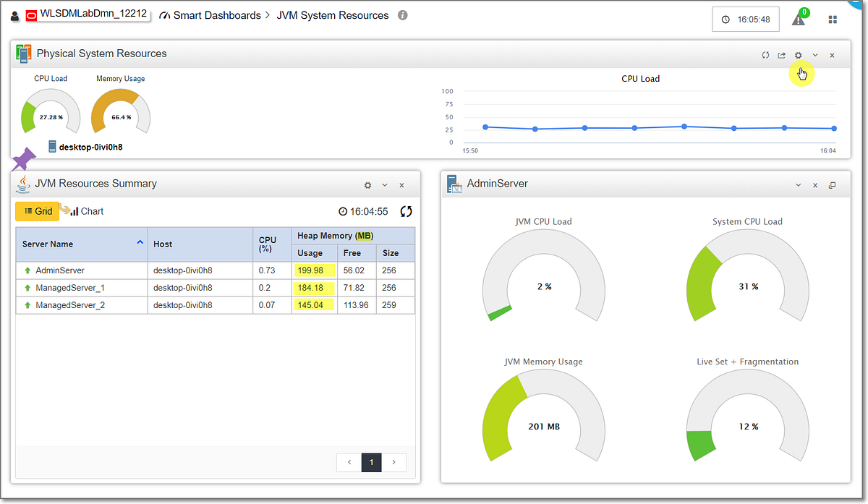Refresh the JVM Resources Summary data

406,212
